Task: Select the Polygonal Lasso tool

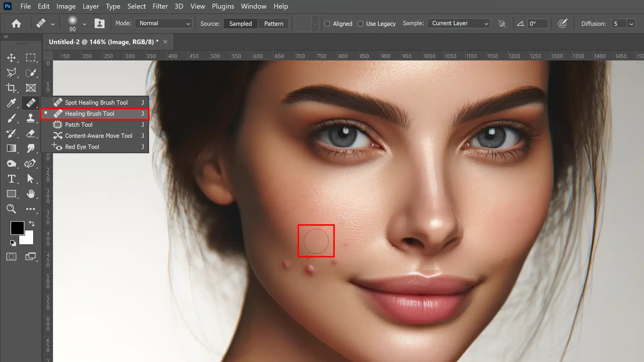Action: (11, 73)
